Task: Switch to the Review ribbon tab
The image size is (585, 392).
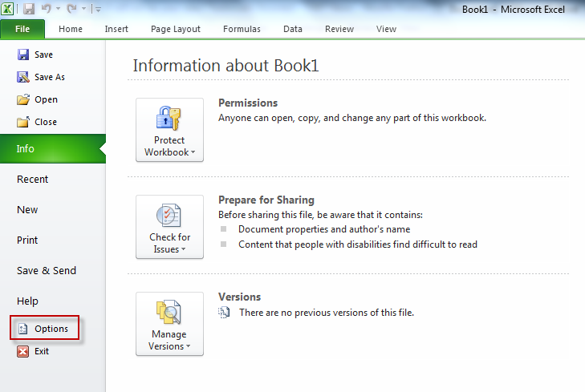Action: (339, 29)
